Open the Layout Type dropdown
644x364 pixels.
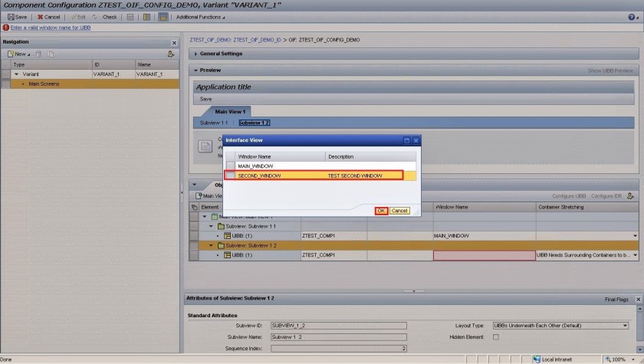(626, 325)
